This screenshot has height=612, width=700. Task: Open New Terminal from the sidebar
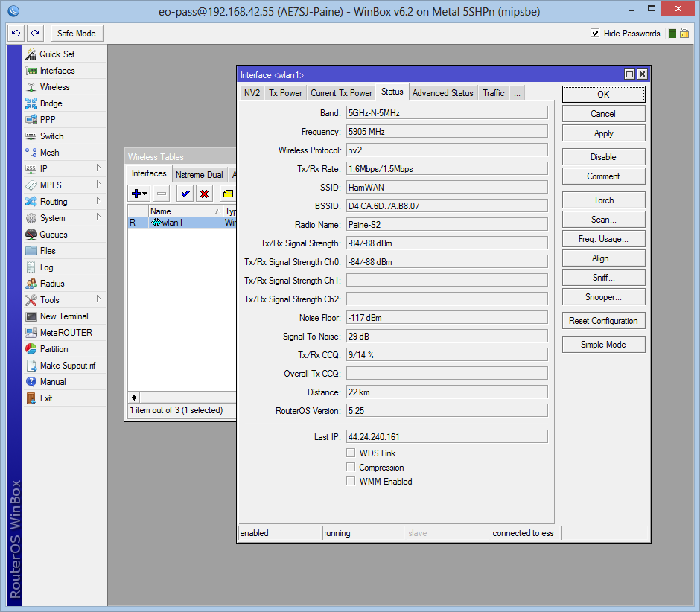[63, 316]
